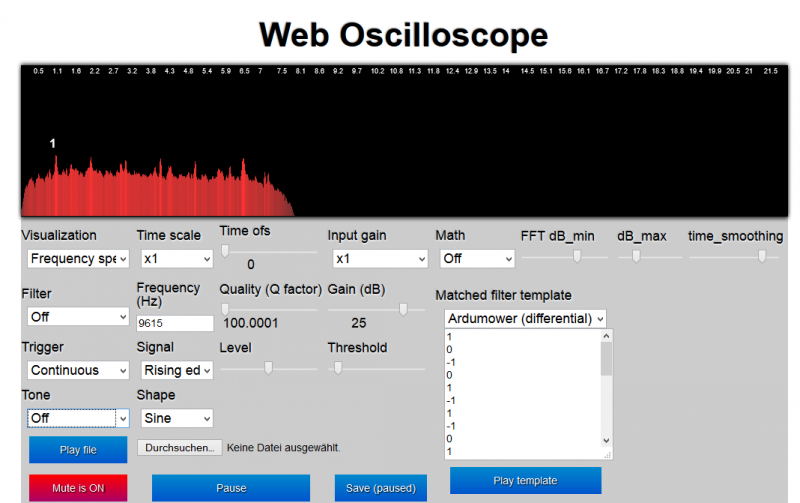The height and width of the screenshot is (503, 800).
Task: Click the Gain value 25
Action: click(x=359, y=323)
